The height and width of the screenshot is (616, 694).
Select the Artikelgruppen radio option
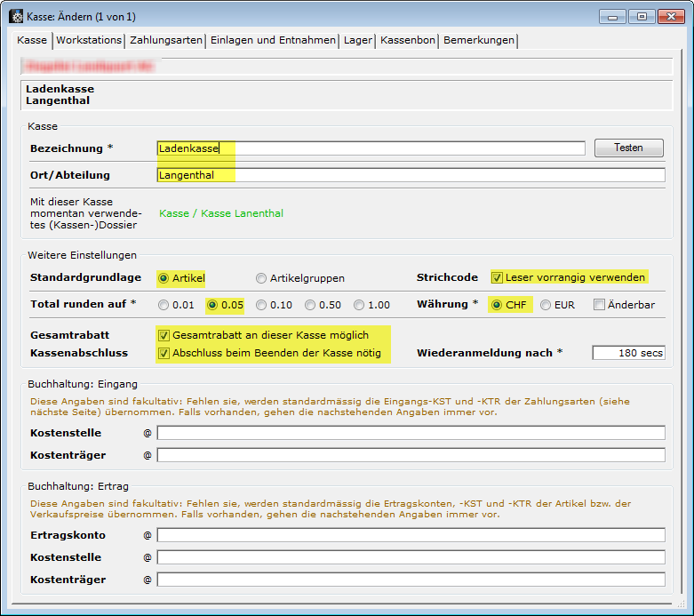[261, 278]
